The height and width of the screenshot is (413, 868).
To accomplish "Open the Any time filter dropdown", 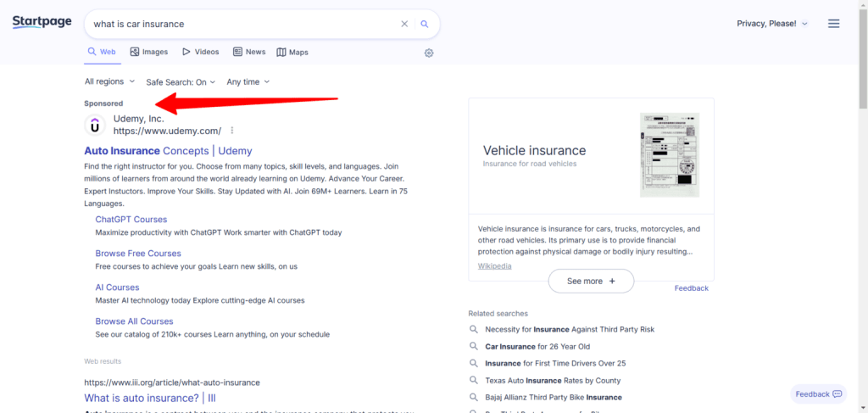I will pos(248,82).
